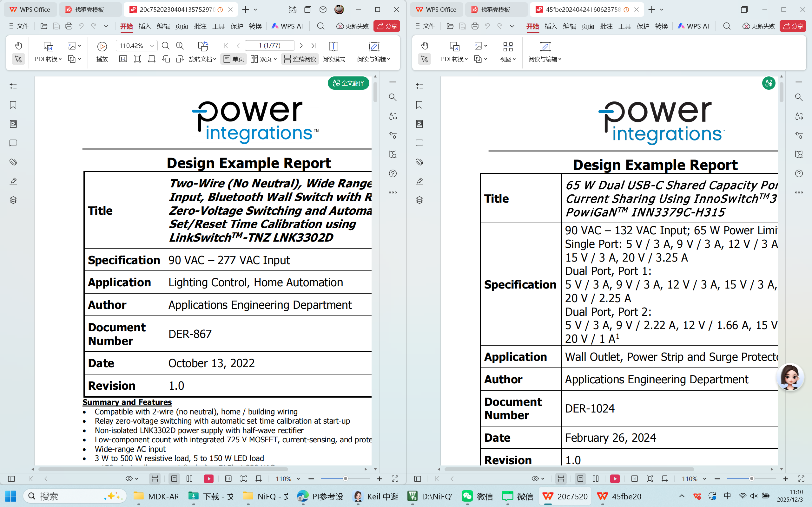Start slideshow with the 播放 play icon
The width and height of the screenshot is (812, 507).
[102, 46]
